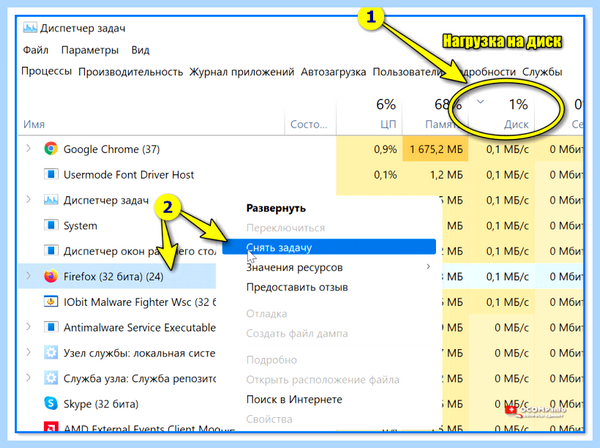The image size is (600, 448).
Task: Switch to the Журнал приложений tab
Action: (242, 72)
